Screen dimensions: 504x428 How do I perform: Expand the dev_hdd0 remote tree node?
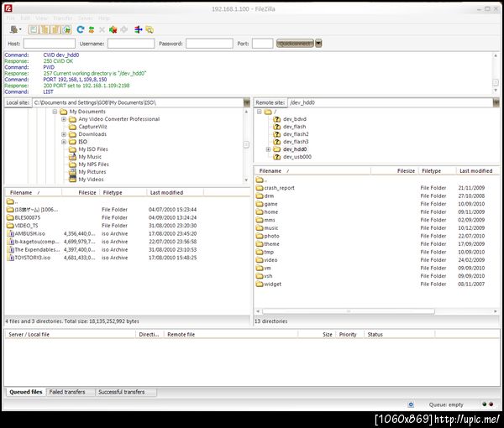(268, 149)
